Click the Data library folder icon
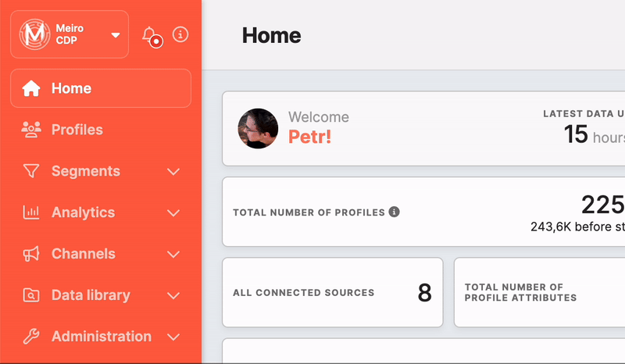625x364 pixels. [x=31, y=295]
